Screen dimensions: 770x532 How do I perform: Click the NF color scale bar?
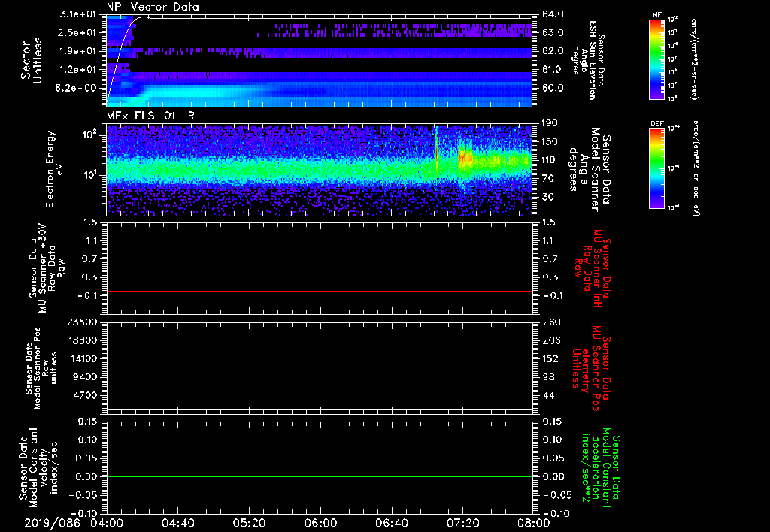(x=656, y=59)
